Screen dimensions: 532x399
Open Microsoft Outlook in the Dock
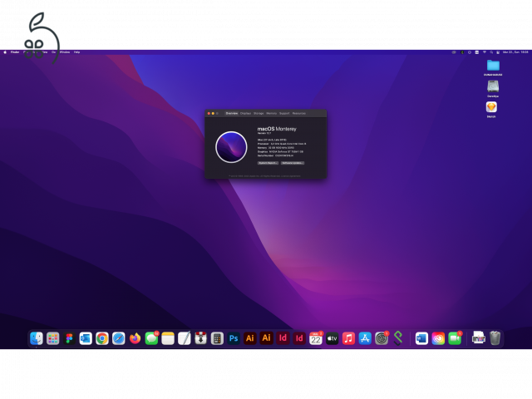[x=86, y=338]
